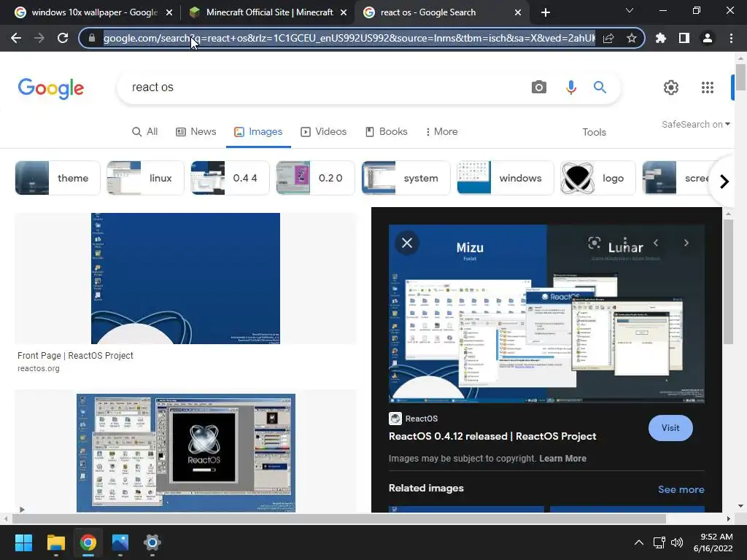Go to next image in preview

(x=686, y=243)
